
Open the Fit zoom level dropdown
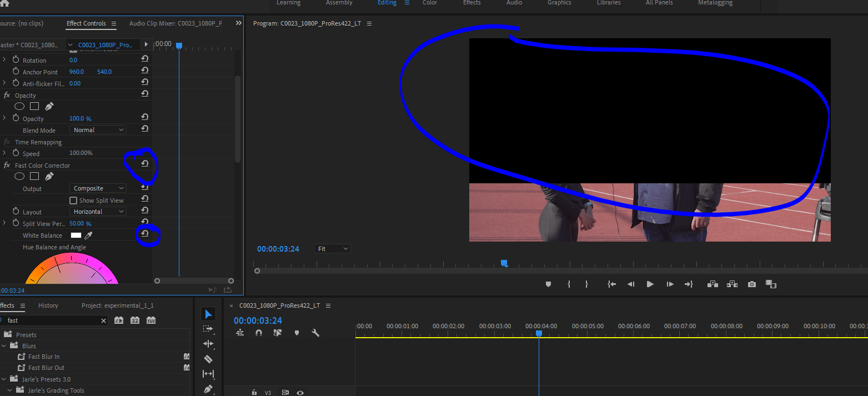pyautogui.click(x=332, y=248)
